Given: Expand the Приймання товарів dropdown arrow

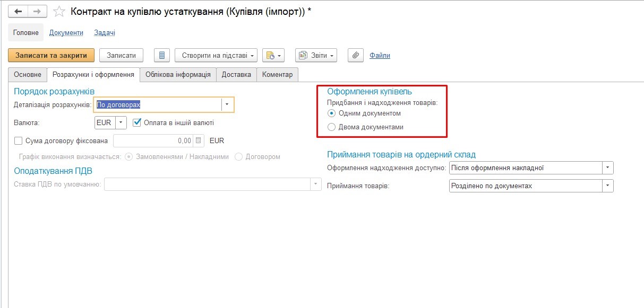Looking at the screenshot, I should [x=608, y=186].
